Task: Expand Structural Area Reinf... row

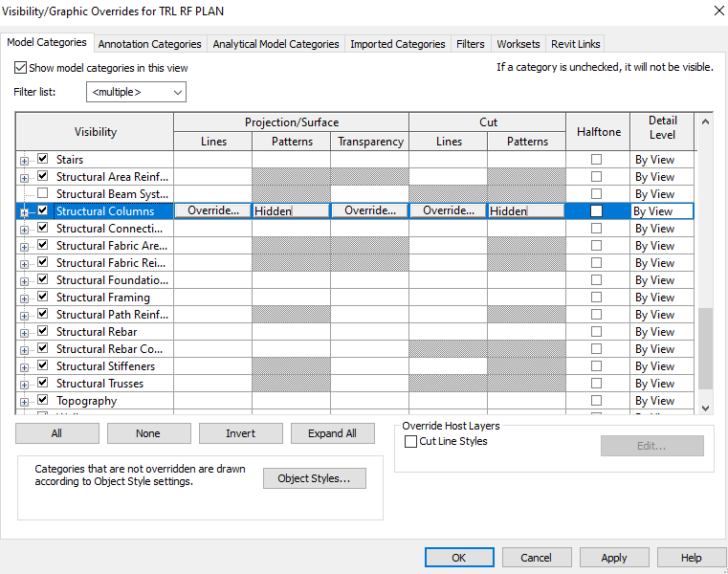Action: pos(24,178)
